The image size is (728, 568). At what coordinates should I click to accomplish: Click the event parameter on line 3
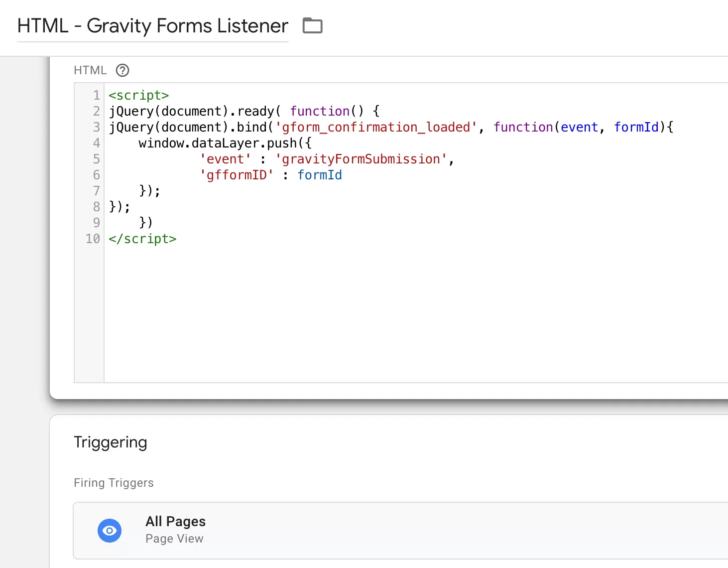579,127
